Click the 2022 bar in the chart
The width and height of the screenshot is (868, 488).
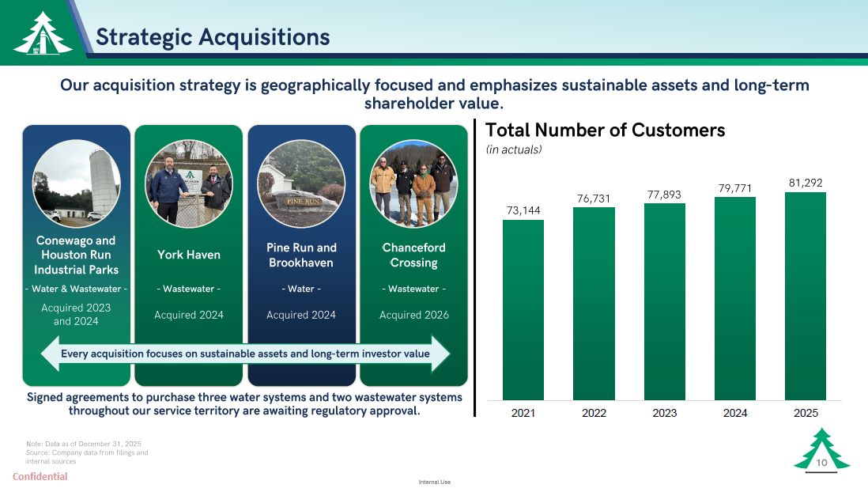594,303
